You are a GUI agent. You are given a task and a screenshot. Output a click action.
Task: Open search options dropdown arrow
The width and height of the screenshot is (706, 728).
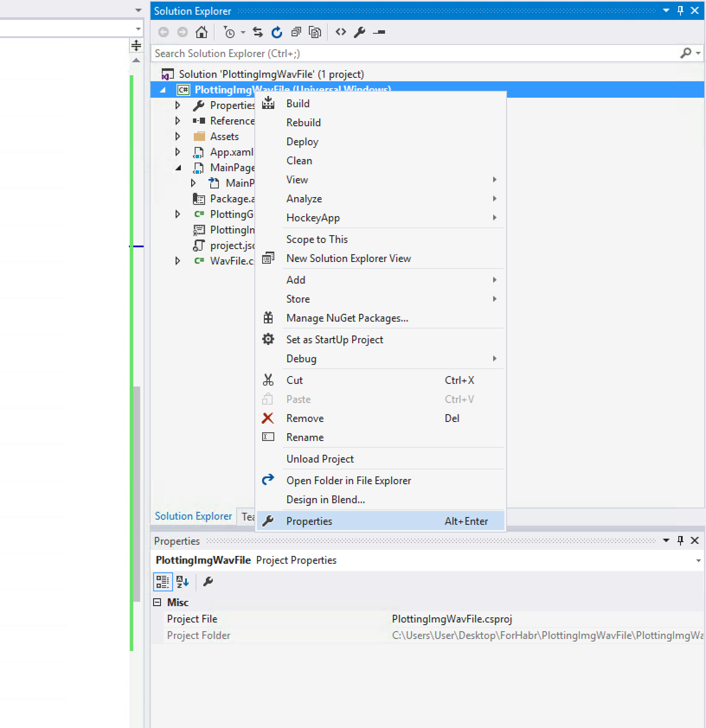click(698, 53)
